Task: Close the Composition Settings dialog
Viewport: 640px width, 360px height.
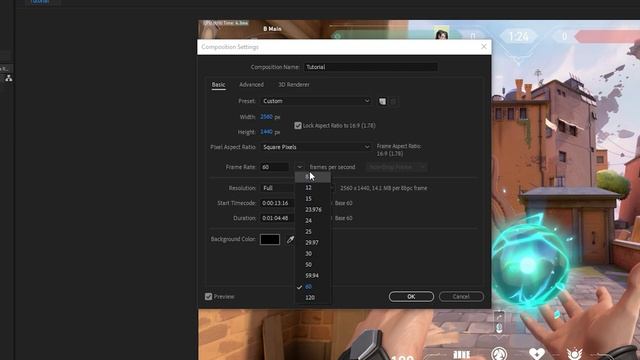Action: [x=484, y=47]
